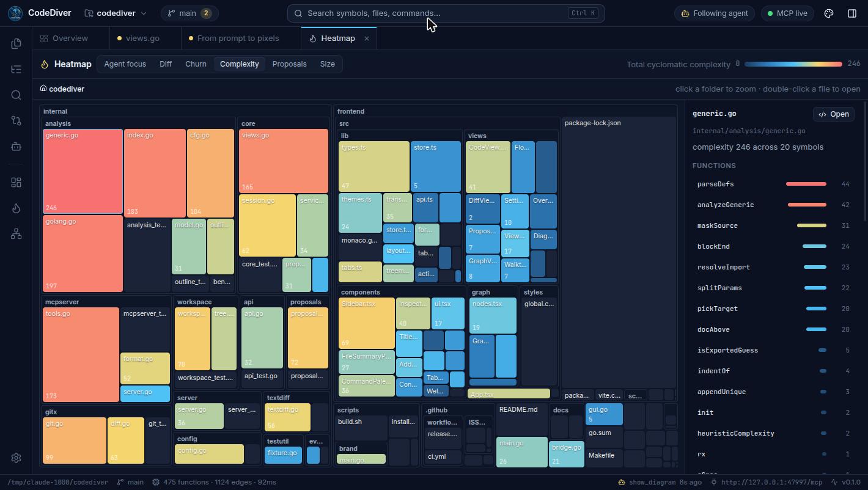Toggle the right side panel layout icon
868x490 pixels.
tap(852, 13)
